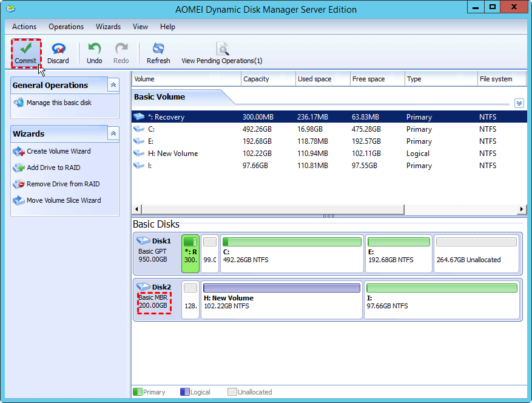Sort by Free space column header
This screenshot has height=403, width=532.
(378, 79)
